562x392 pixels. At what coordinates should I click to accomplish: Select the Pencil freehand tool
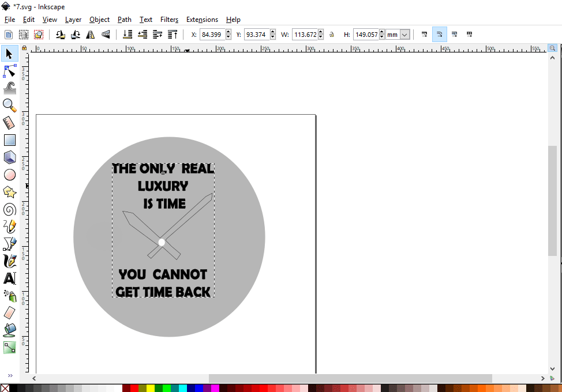pos(10,227)
